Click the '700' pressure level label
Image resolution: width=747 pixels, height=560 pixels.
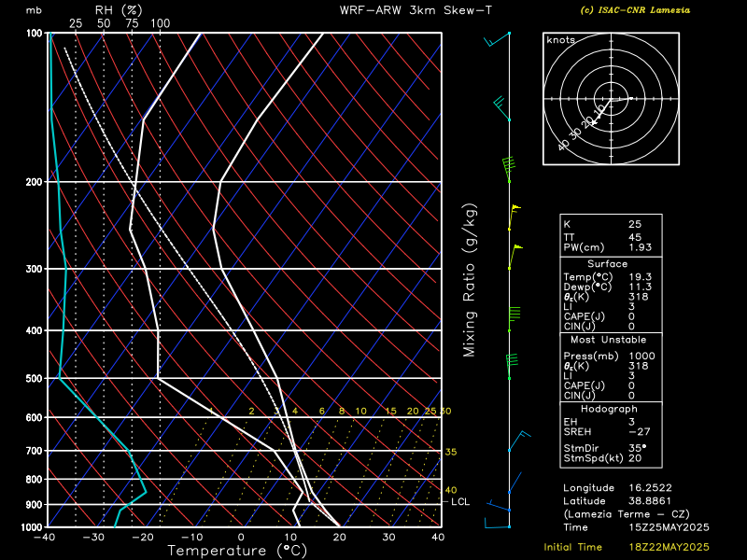click(x=34, y=451)
